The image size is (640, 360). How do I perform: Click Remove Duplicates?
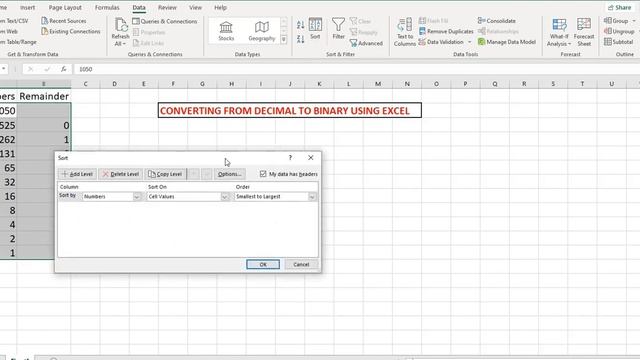[446, 31]
